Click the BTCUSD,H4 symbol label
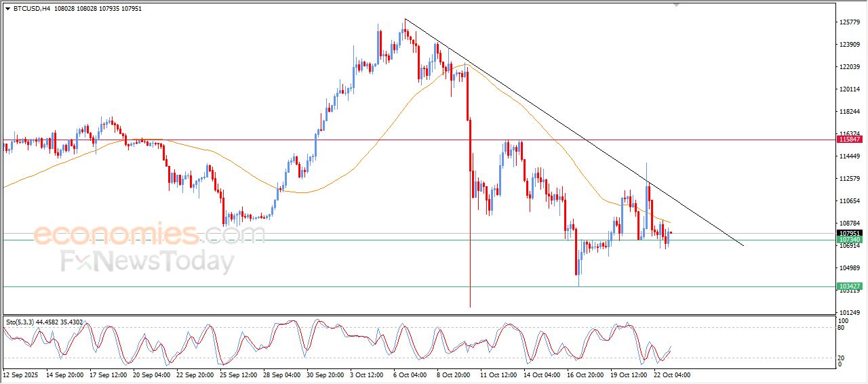This screenshot has height=384, width=868. pos(32,9)
